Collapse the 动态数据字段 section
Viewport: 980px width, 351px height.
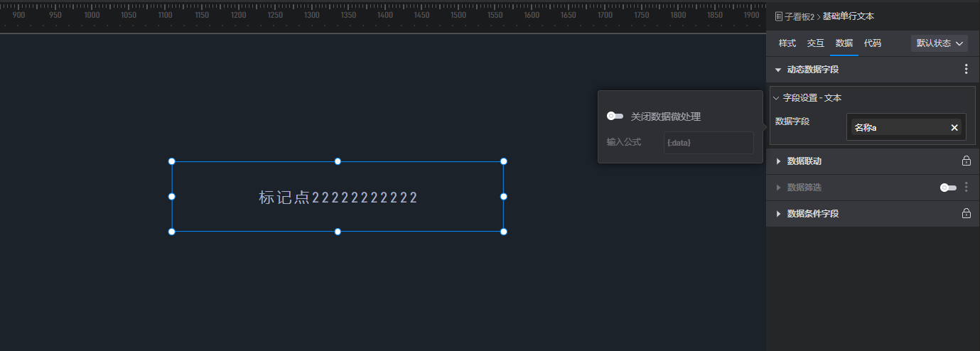click(x=778, y=70)
